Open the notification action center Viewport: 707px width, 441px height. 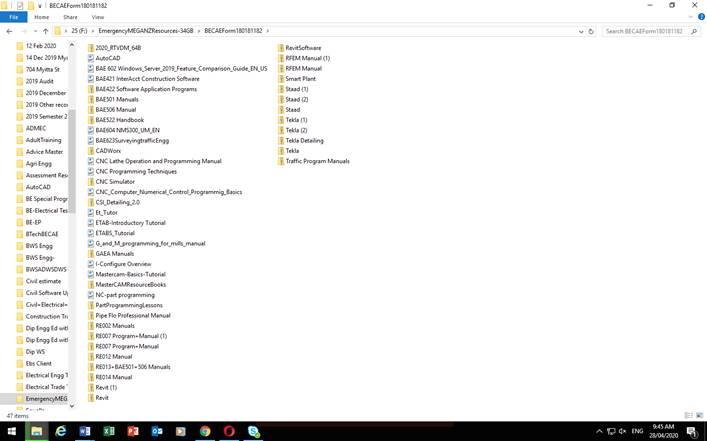tap(693, 432)
